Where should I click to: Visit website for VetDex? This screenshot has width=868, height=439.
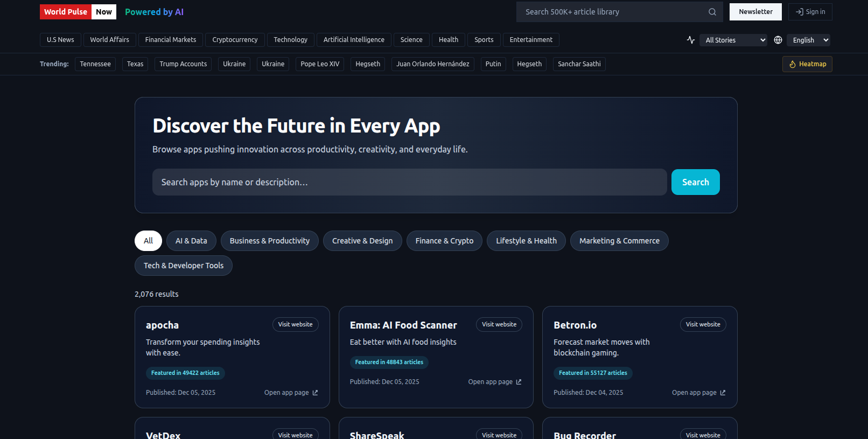tap(295, 434)
